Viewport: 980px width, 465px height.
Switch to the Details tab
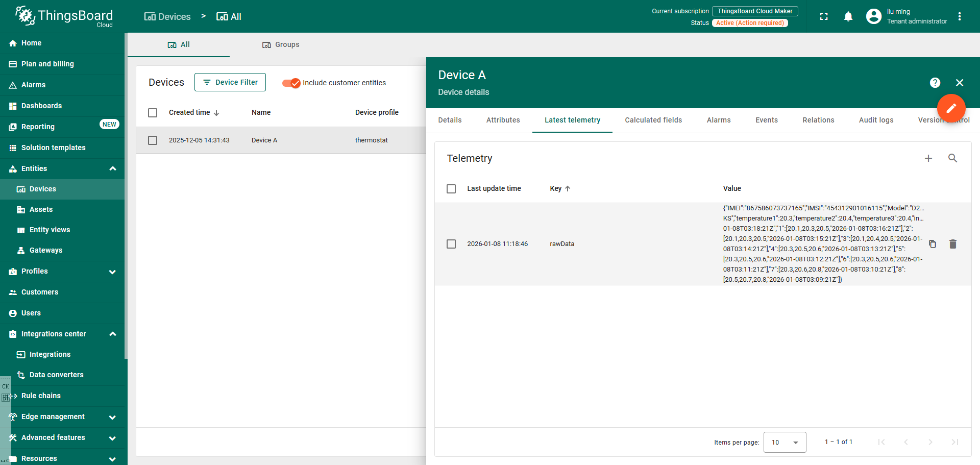[450, 120]
